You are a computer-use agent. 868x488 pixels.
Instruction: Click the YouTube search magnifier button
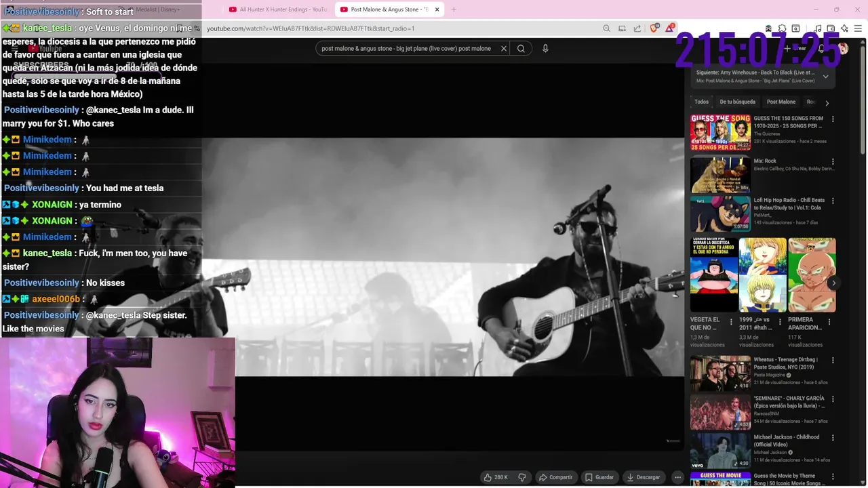pyautogui.click(x=521, y=48)
